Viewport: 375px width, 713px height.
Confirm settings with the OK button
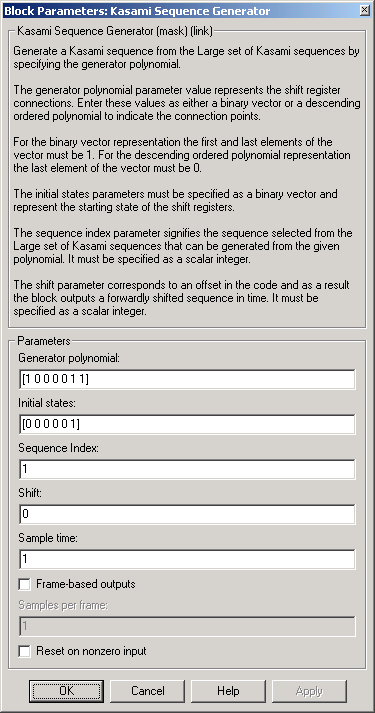pos(66,691)
